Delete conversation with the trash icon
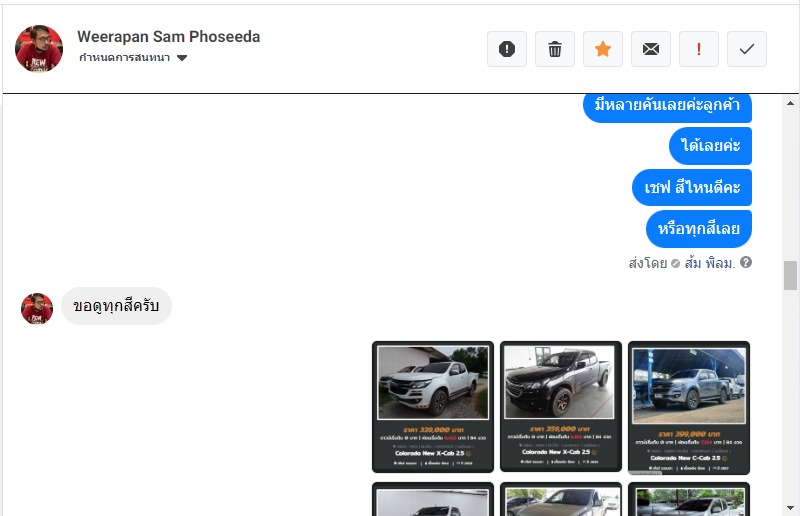 pos(555,49)
